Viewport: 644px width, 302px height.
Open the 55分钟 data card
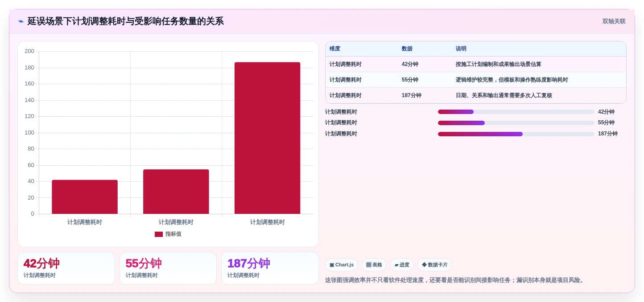tap(168, 268)
